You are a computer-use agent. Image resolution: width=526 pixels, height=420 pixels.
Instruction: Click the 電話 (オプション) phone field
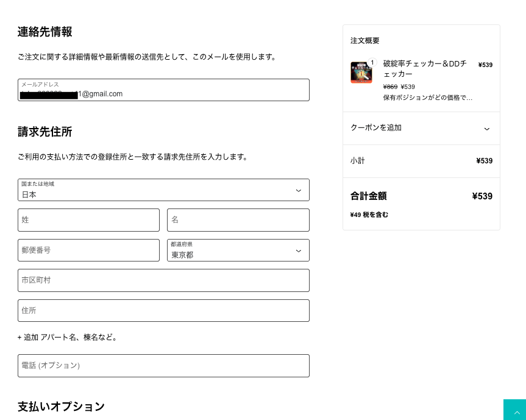click(x=163, y=366)
